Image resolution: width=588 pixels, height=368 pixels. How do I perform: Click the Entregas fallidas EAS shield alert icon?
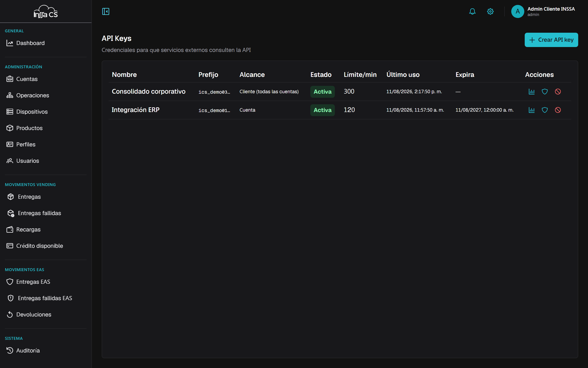[x=11, y=298]
